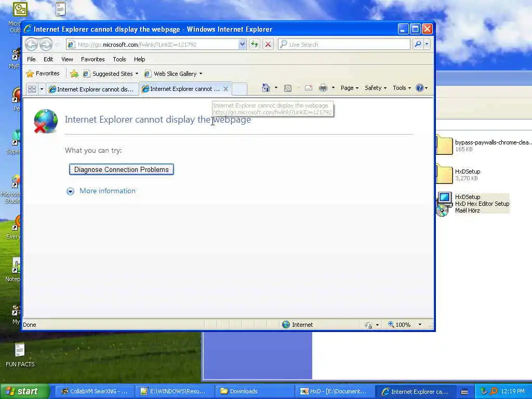Select bypass-paywalls-chrome folder in Downloads window
The width and height of the screenshot is (532, 399).
[x=484, y=145]
